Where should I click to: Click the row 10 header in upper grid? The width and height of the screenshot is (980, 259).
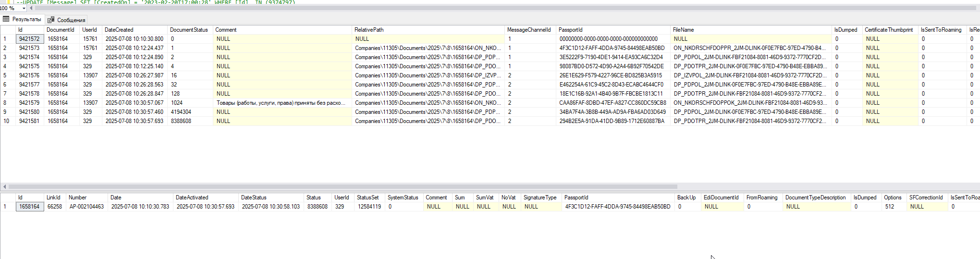point(8,121)
